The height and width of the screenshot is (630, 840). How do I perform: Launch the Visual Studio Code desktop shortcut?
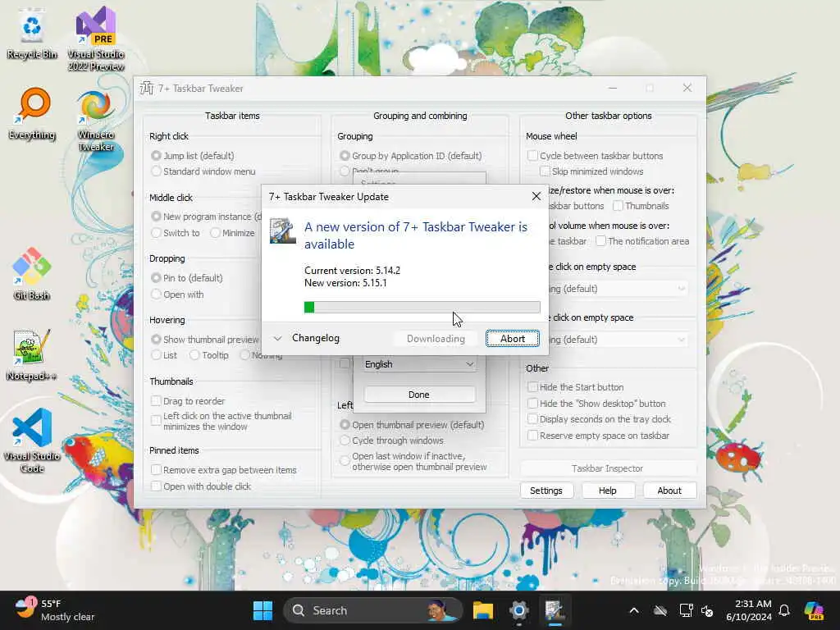tap(32, 441)
